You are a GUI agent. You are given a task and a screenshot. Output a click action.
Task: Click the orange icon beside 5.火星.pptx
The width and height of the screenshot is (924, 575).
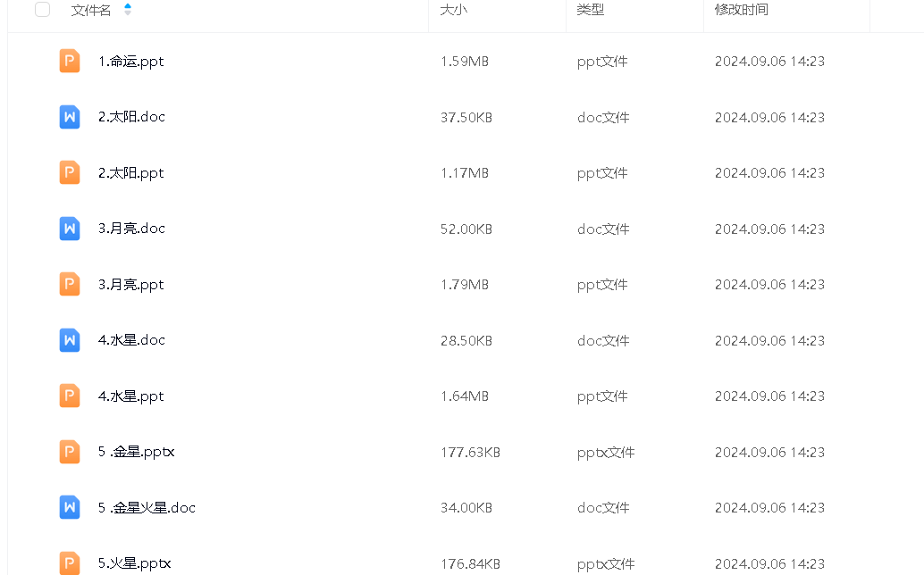tap(70, 562)
